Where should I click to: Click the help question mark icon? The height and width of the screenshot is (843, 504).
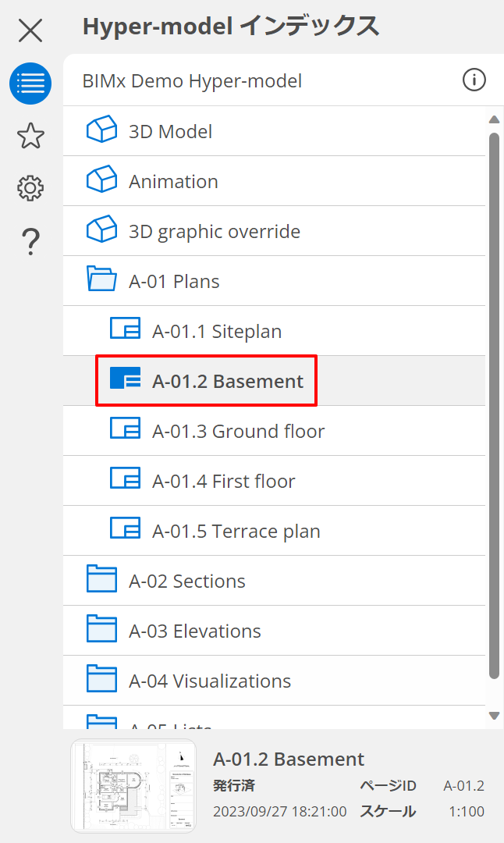[30, 242]
